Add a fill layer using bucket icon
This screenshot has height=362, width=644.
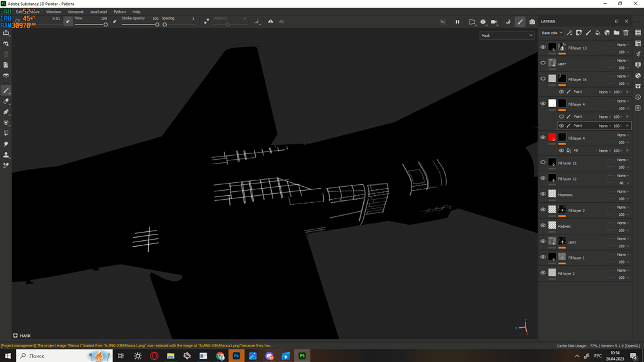598,33
